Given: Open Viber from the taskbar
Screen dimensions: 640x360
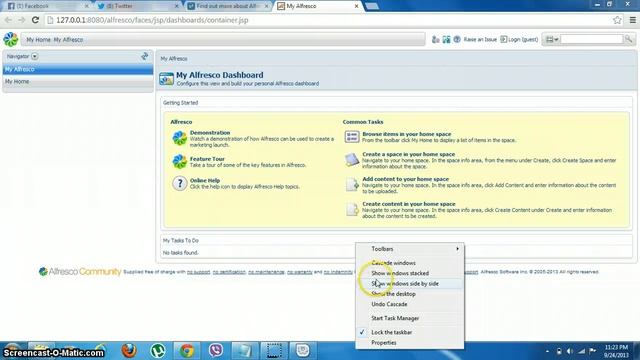Looking at the screenshot, I should pos(216,351).
